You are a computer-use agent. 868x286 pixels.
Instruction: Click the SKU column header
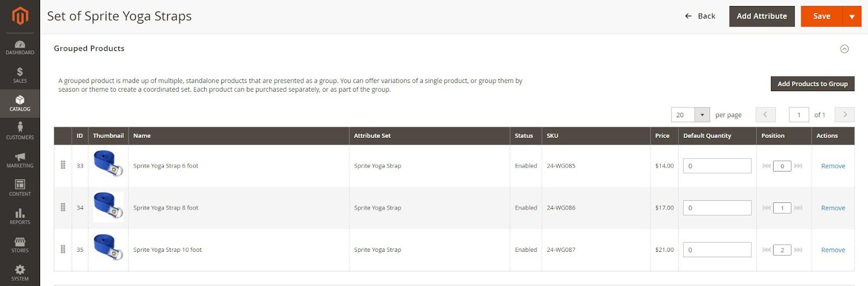[x=596, y=136]
